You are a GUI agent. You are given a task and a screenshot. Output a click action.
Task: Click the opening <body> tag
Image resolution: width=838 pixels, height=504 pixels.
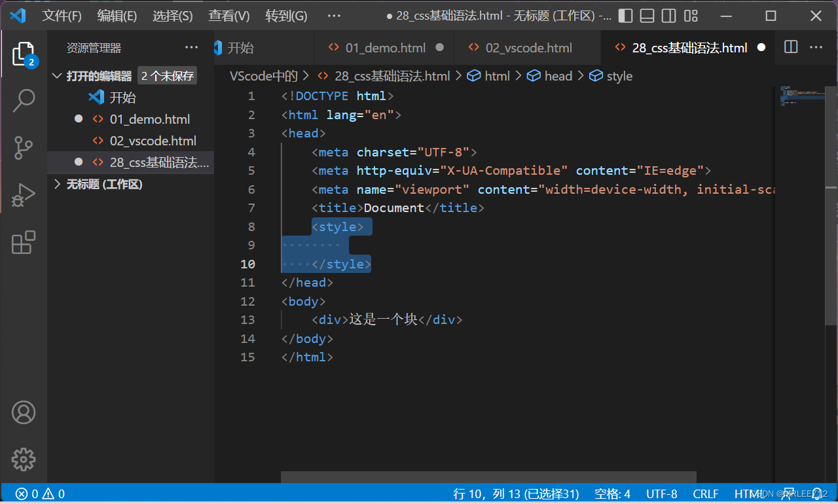303,302
